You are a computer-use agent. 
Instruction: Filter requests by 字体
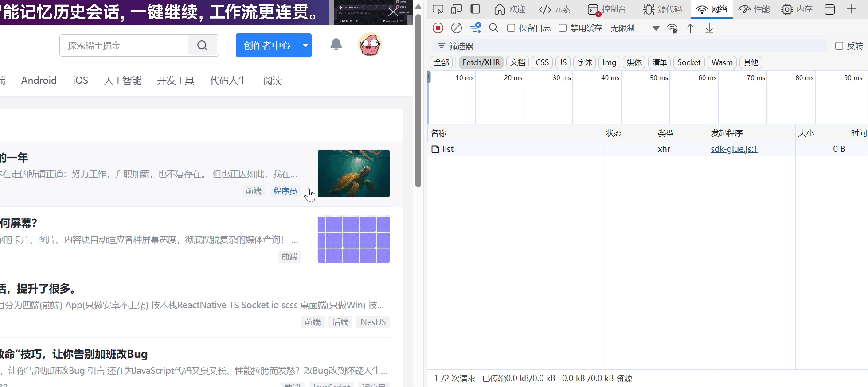(x=585, y=62)
